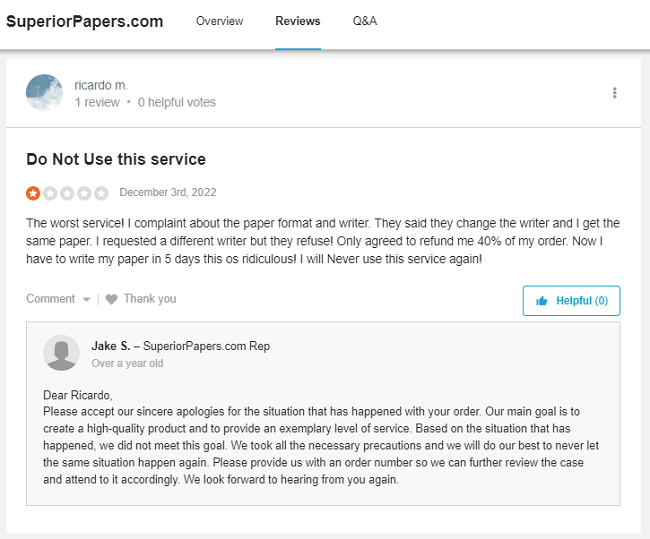Click the fifth gray rating star
The image size is (650, 539).
click(x=101, y=193)
